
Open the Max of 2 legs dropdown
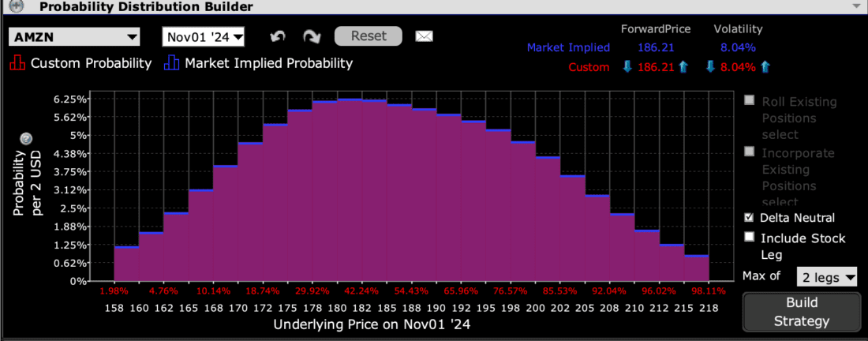coord(826,277)
